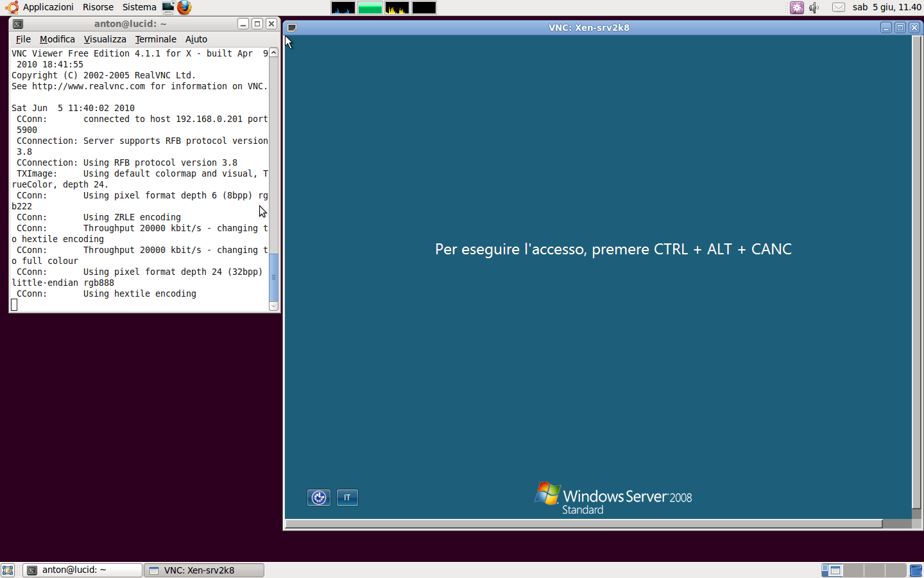The width and height of the screenshot is (924, 578).
Task: Click the CPU usage graph applet in the top panel
Action: coord(342,8)
